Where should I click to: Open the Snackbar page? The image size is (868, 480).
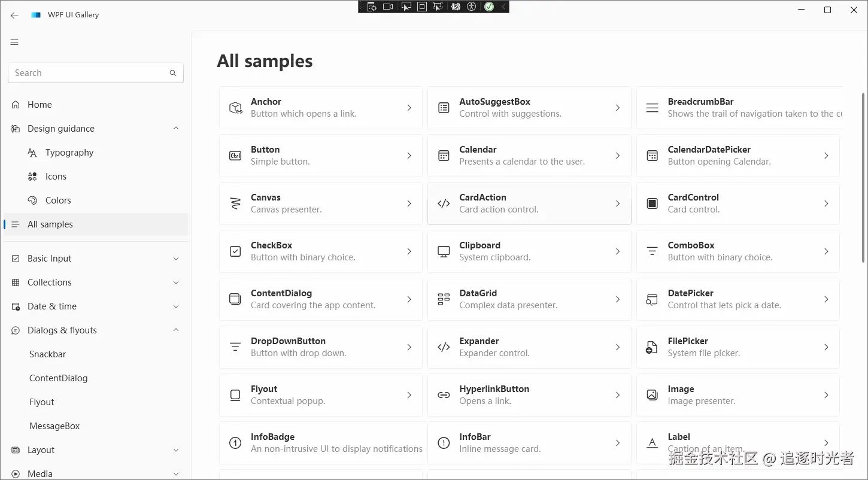[48, 354]
